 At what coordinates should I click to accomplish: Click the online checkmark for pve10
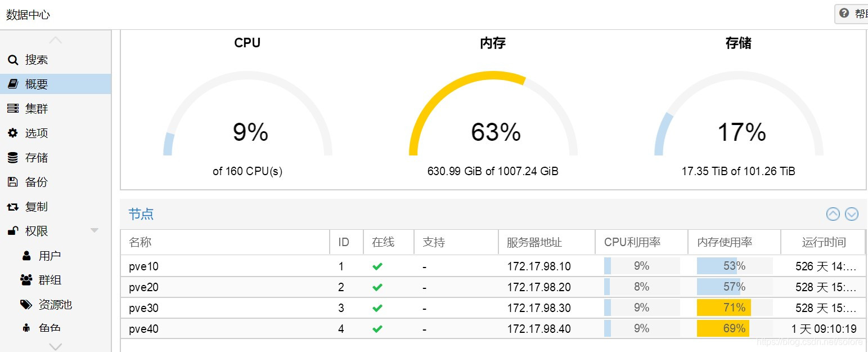click(377, 266)
